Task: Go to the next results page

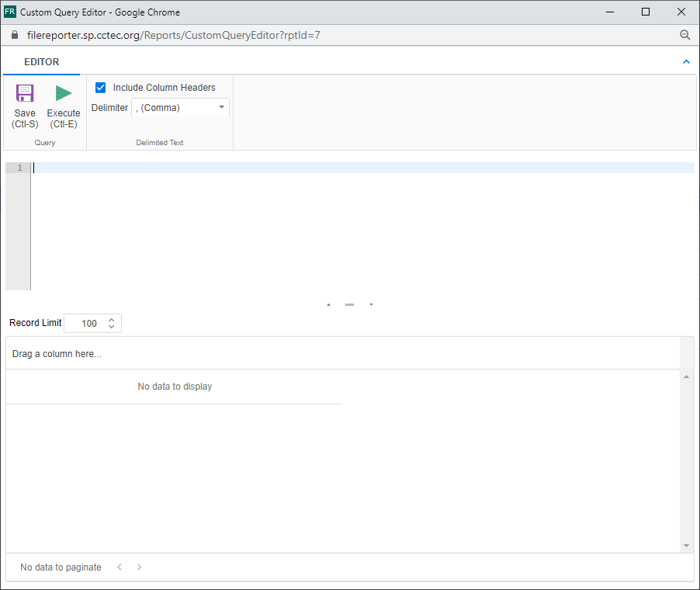Action: click(x=138, y=567)
